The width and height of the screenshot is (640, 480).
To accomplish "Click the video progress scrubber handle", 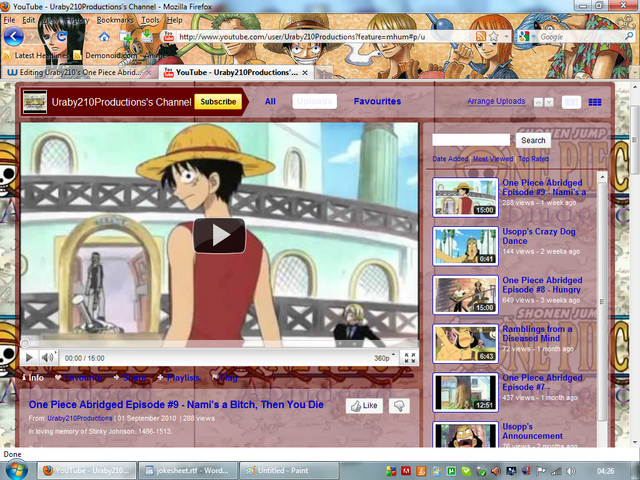I will (25, 343).
